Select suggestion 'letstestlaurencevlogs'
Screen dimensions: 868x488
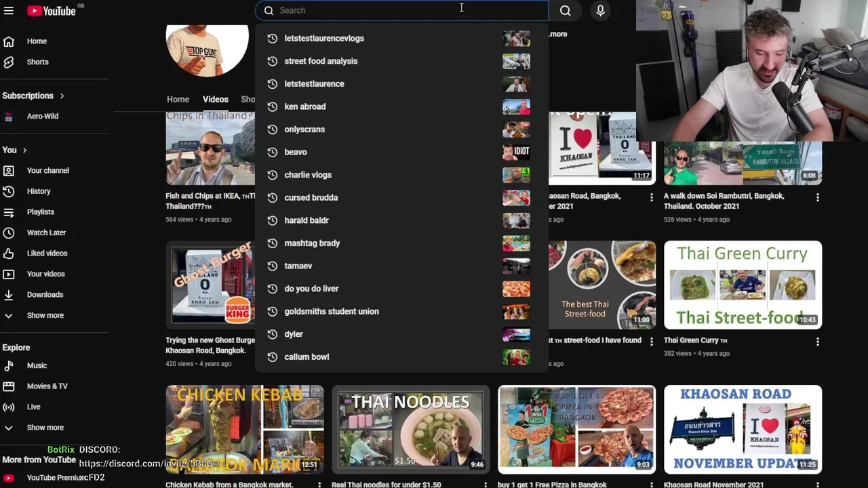coord(401,39)
